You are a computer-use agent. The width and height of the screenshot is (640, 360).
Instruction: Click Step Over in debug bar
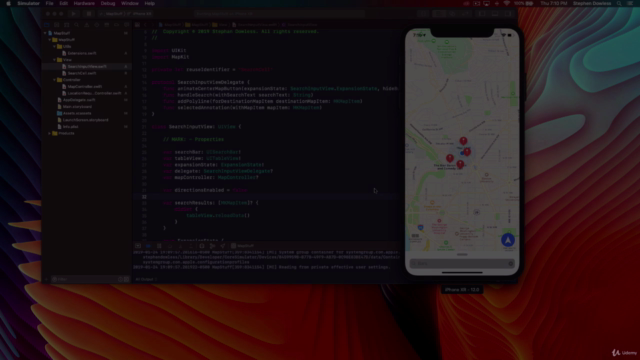(170, 246)
